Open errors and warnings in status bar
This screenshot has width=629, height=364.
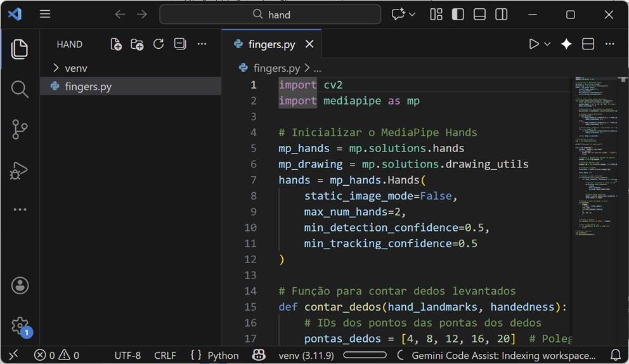tap(56, 355)
